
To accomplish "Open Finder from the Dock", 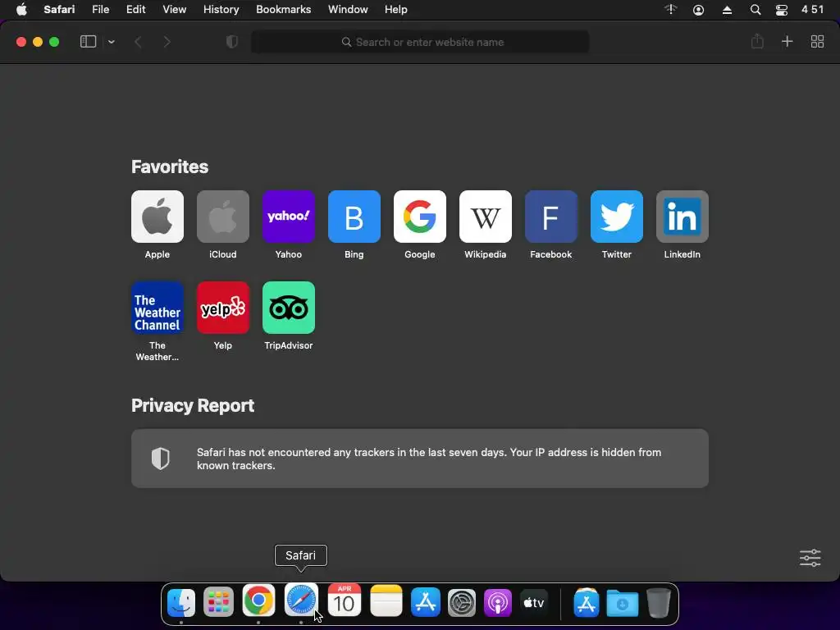I will (181, 602).
